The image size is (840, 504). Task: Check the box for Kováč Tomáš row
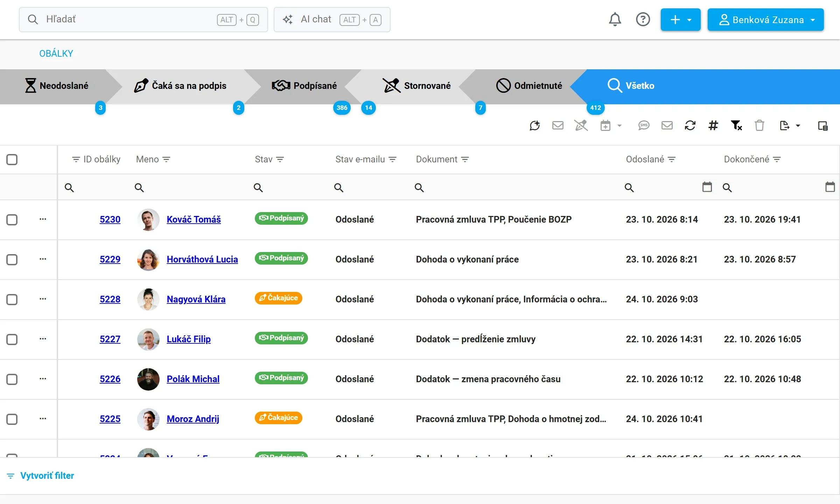tap(12, 220)
